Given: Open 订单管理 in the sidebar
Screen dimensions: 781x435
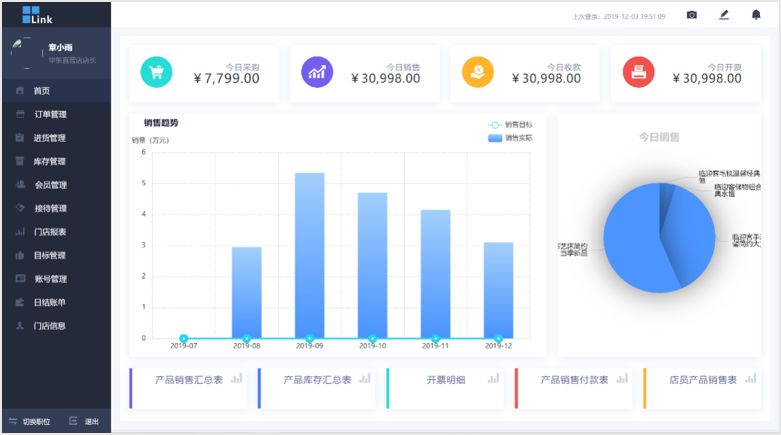Looking at the screenshot, I should click(49, 114).
